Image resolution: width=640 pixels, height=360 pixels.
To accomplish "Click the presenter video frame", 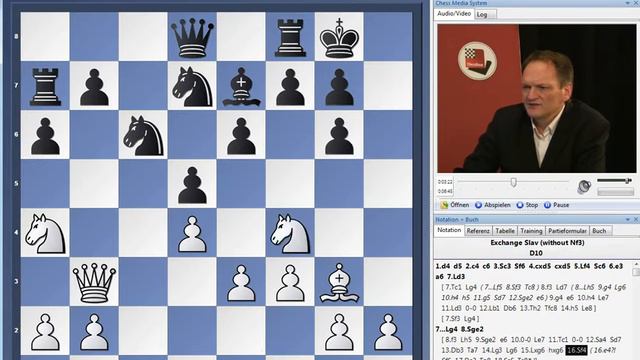I will pyautogui.click(x=536, y=98).
